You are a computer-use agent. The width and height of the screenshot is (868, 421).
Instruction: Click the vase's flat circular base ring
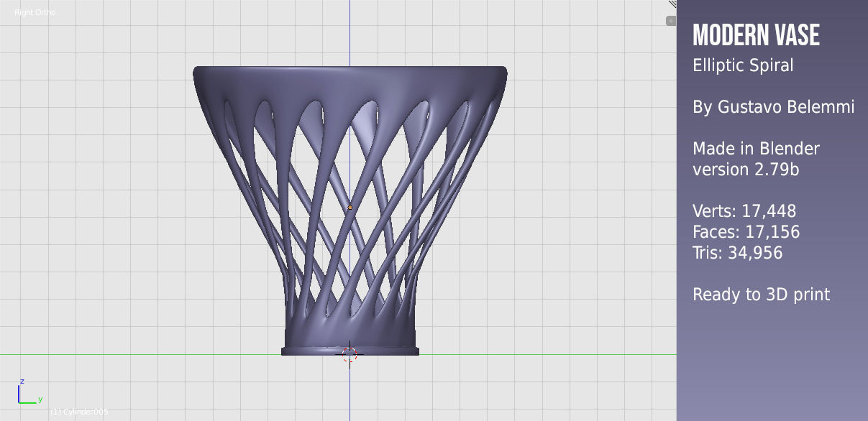[x=350, y=351]
